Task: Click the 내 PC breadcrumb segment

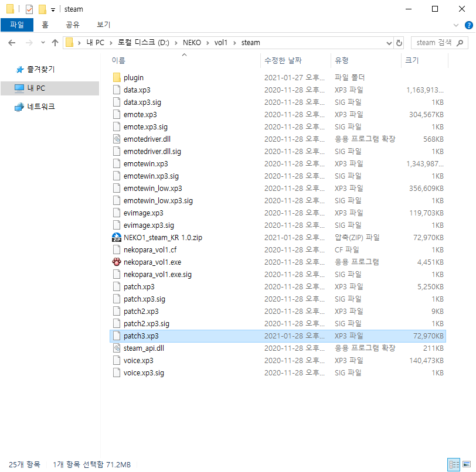Action: point(96,43)
